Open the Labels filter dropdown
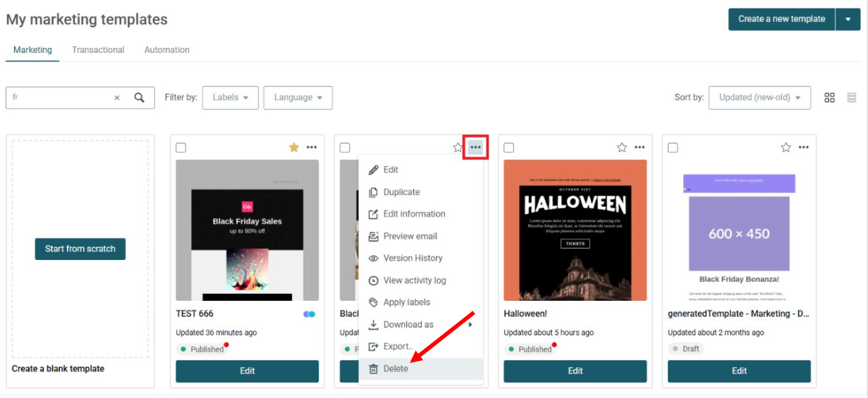The image size is (868, 398). [231, 98]
